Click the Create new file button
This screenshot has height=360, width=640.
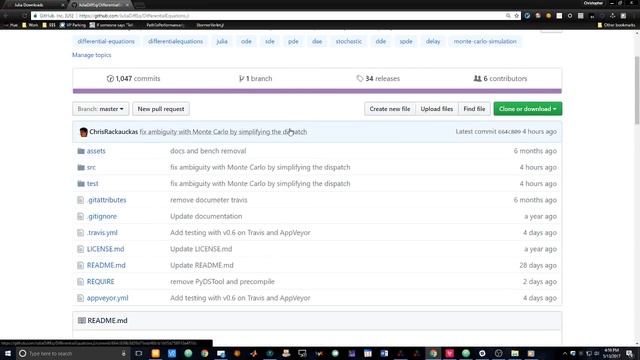390,109
